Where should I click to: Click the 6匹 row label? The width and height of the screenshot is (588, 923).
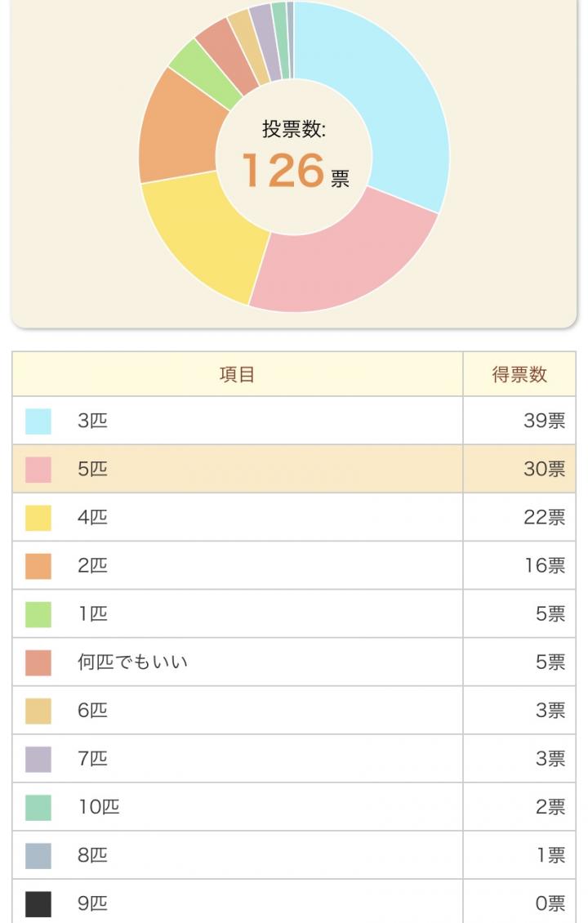click(x=92, y=711)
